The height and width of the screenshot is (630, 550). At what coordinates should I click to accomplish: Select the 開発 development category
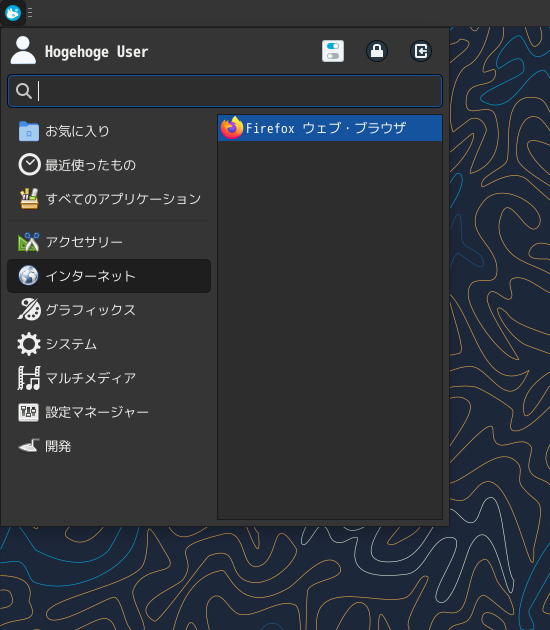[109, 446]
